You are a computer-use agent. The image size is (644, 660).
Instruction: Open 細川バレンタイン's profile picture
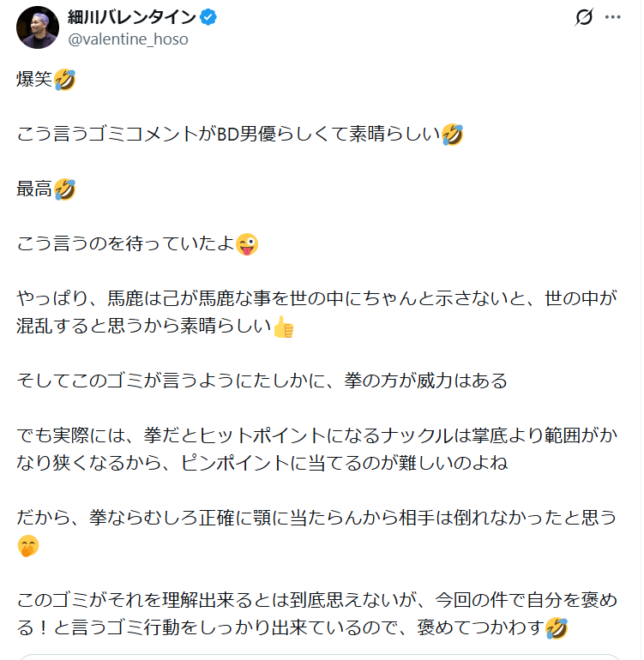(x=37, y=27)
